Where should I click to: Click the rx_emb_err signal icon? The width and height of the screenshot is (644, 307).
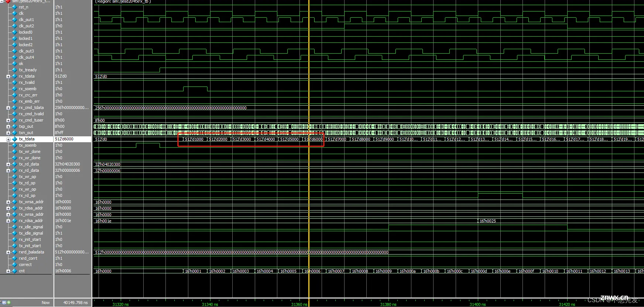coord(14,101)
